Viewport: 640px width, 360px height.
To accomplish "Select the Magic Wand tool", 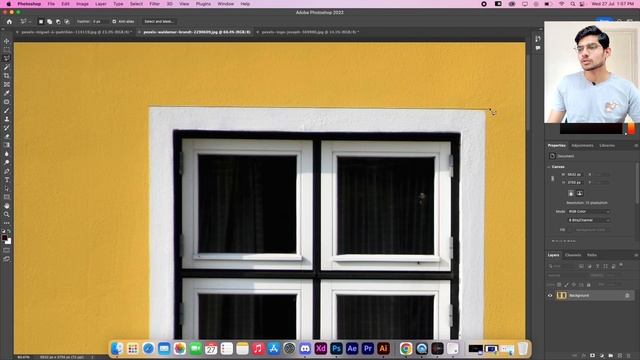I will [x=7, y=67].
